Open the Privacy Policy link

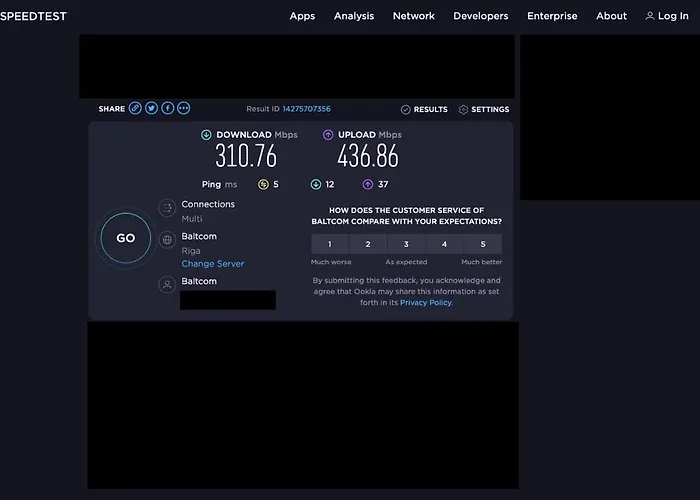coord(426,302)
